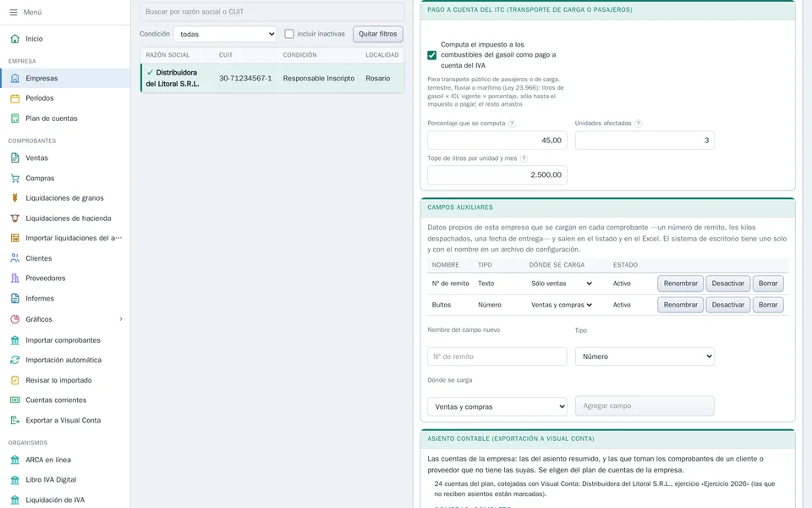Click the CUIT value 30-71234567-1
This screenshot has height=508, width=812.
pyautogui.click(x=245, y=78)
